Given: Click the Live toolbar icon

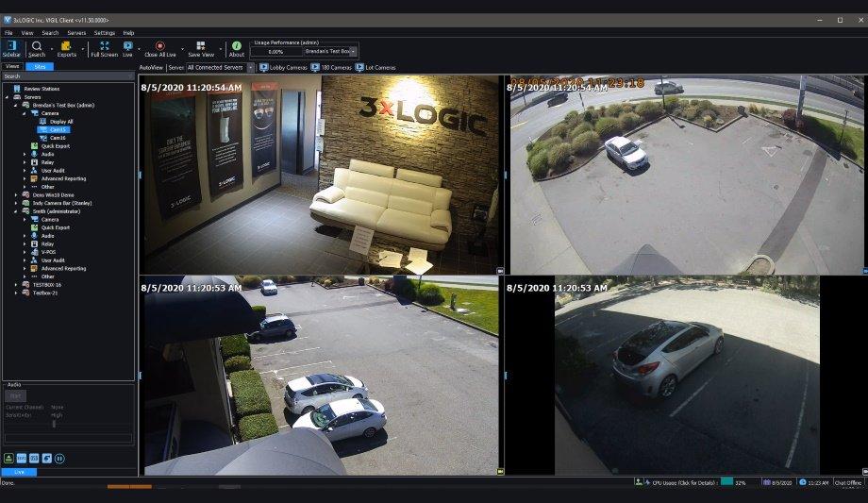Looking at the screenshot, I should [128, 49].
